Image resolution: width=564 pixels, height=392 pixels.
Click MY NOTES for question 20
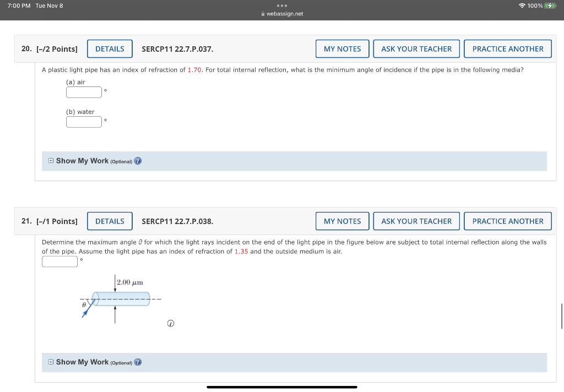coord(343,49)
